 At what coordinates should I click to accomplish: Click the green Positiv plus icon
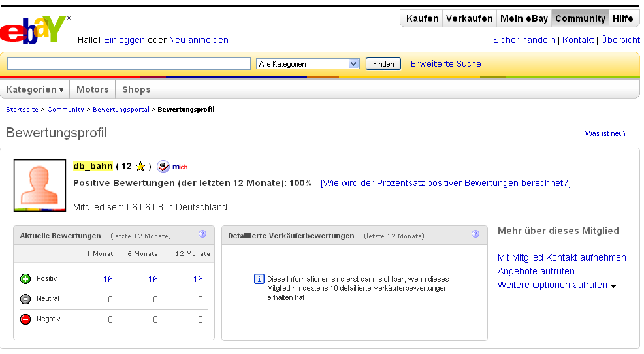pos(25,279)
